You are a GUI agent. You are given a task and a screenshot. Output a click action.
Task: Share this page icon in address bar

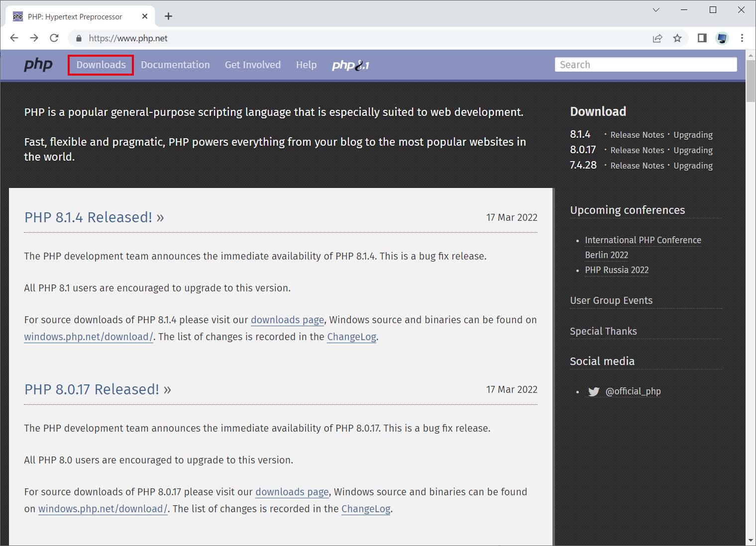[x=657, y=38]
